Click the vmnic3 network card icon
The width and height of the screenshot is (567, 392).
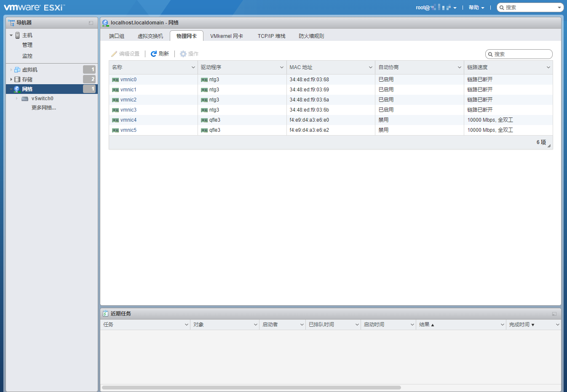pyautogui.click(x=115, y=110)
